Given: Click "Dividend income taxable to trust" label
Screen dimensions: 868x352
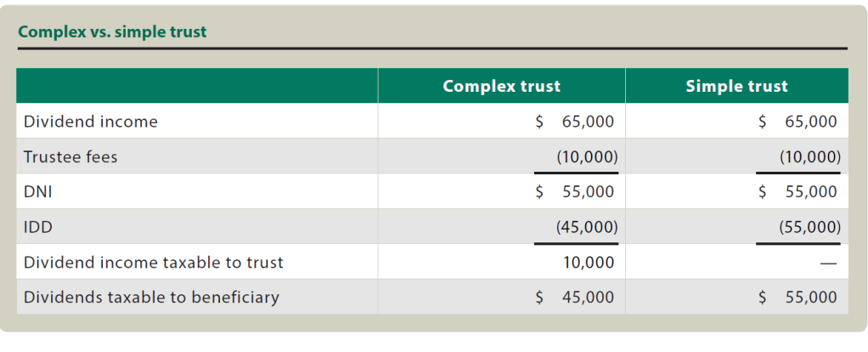Looking at the screenshot, I should pyautogui.click(x=154, y=263).
